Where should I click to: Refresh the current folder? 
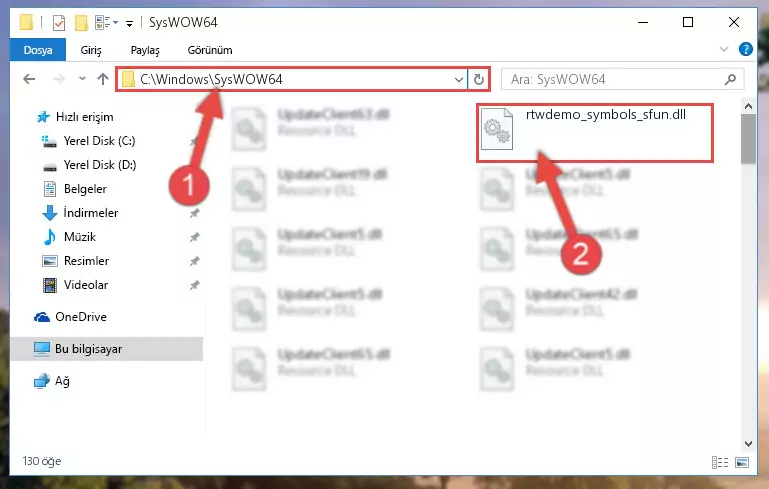tap(479, 79)
